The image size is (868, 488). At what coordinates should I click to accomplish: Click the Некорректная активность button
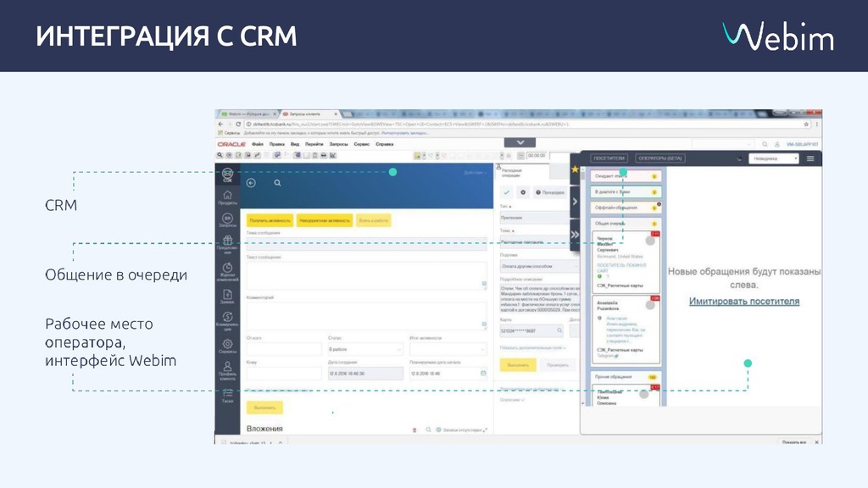coord(325,220)
